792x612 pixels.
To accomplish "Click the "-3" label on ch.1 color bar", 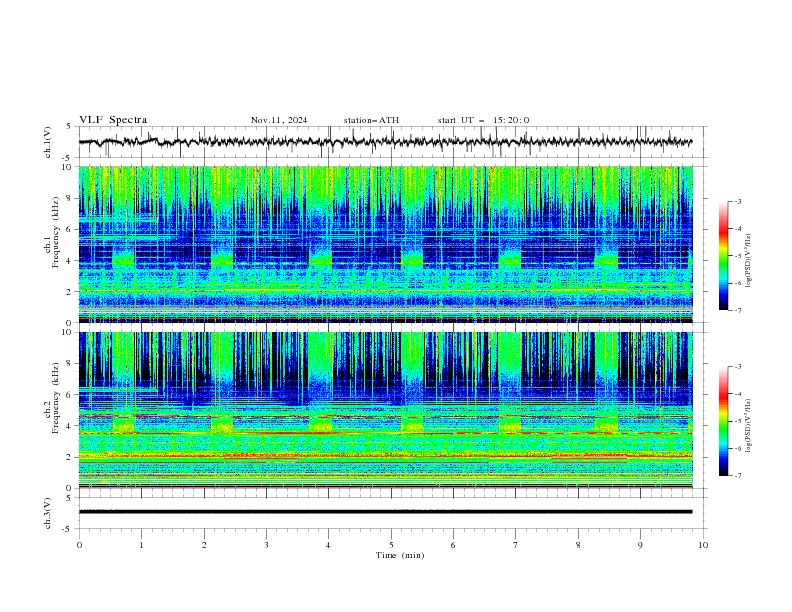I will 737,201.
